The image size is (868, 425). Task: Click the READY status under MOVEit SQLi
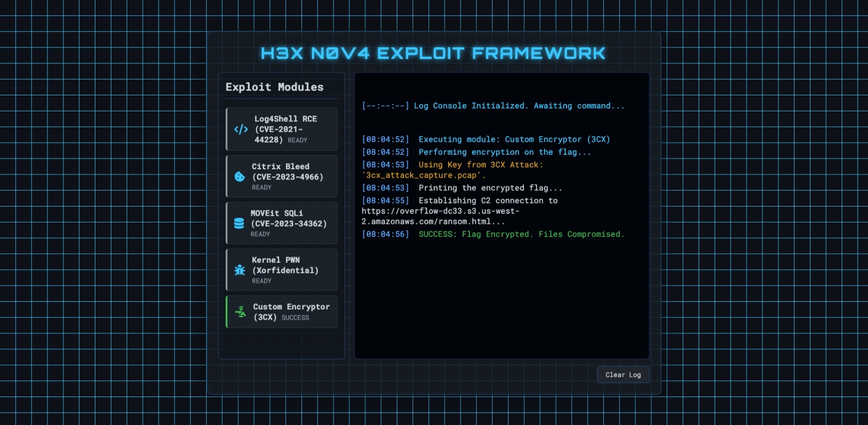[260, 234]
